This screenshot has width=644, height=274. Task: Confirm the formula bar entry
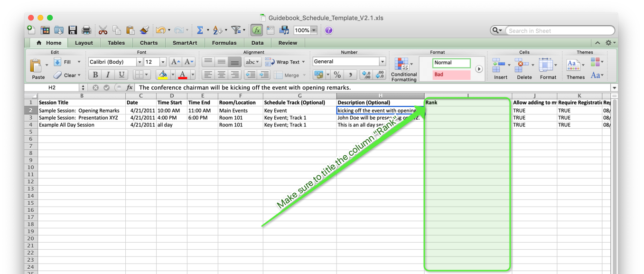(x=106, y=88)
